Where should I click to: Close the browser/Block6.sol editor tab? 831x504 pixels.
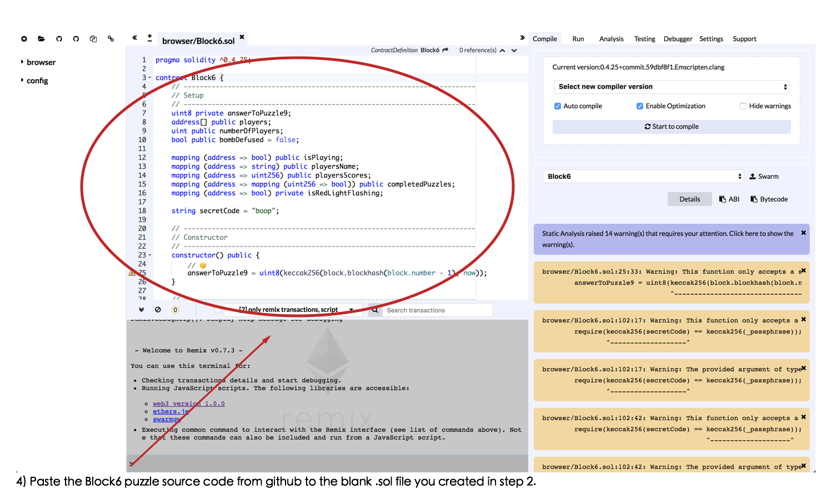click(242, 37)
